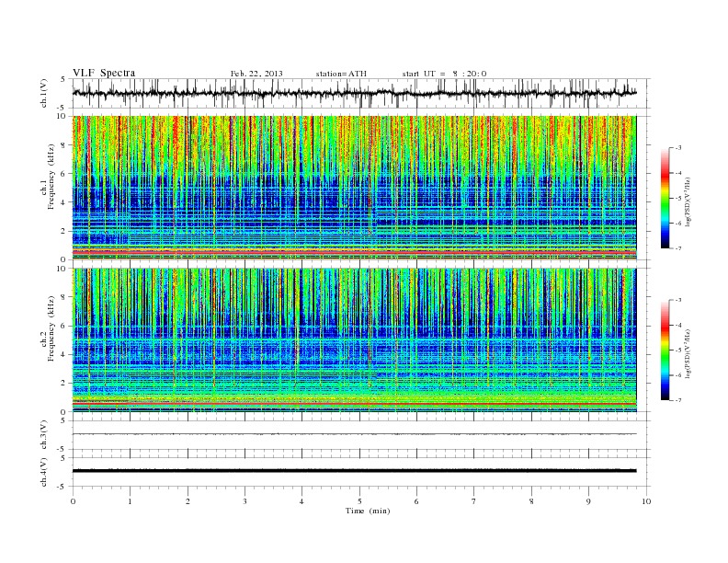Click time axis tick label '6'
This screenshot has width=728, height=563.
pos(416,501)
